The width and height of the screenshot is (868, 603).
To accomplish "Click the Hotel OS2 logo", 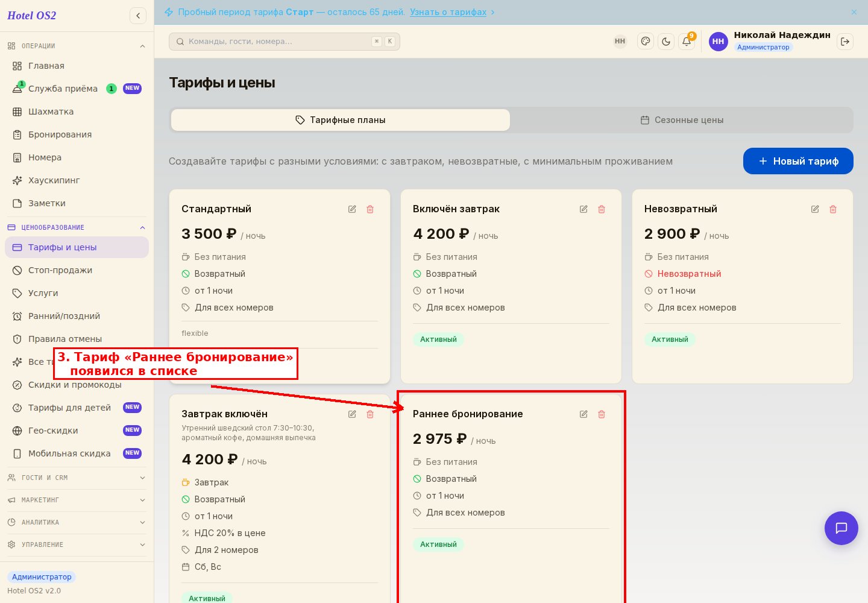I will pyautogui.click(x=31, y=16).
